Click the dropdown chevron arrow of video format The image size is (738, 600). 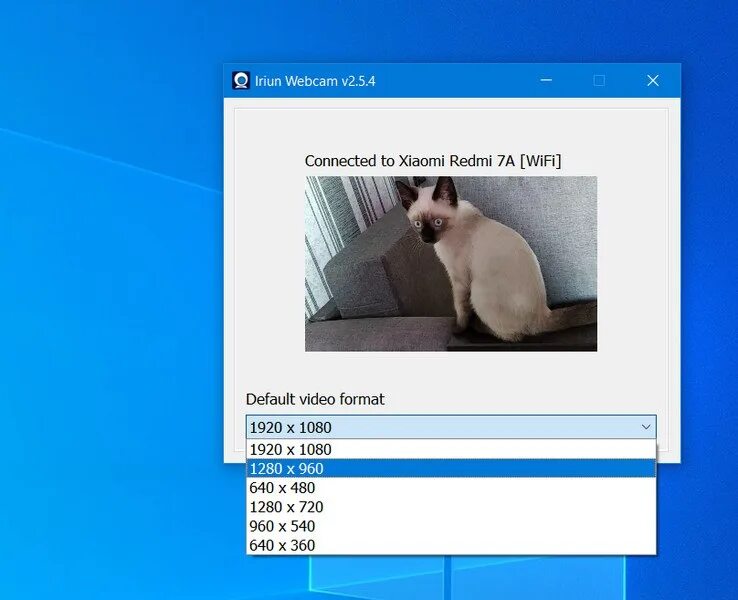coord(646,427)
